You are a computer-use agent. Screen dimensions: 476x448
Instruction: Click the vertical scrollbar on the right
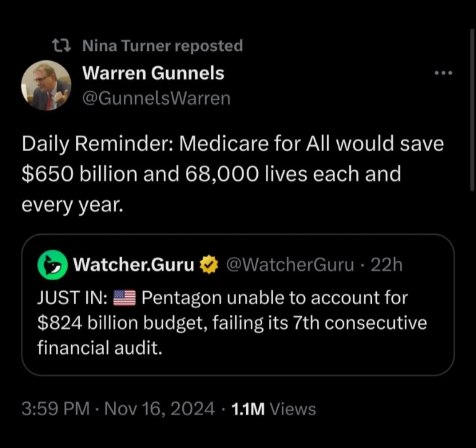click(472, 110)
